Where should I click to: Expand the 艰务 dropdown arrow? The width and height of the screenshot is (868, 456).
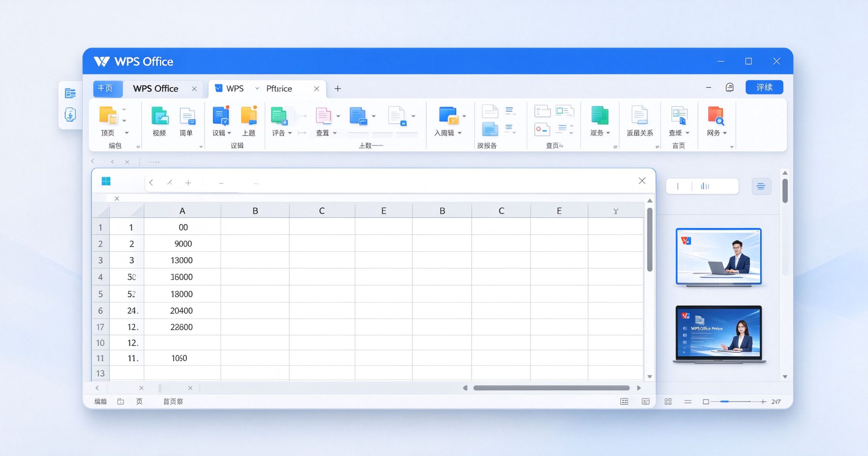[608, 133]
